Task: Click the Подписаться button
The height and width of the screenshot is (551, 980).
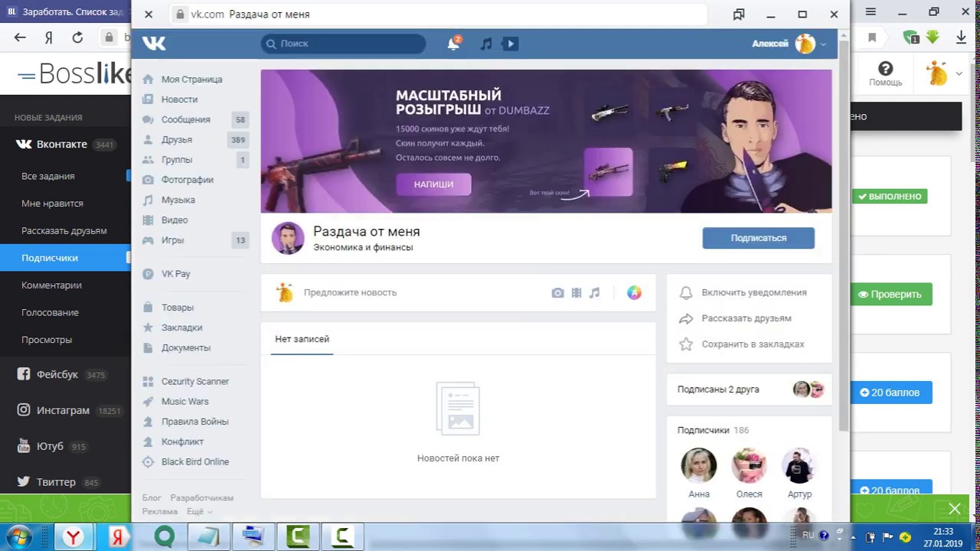Action: click(758, 238)
